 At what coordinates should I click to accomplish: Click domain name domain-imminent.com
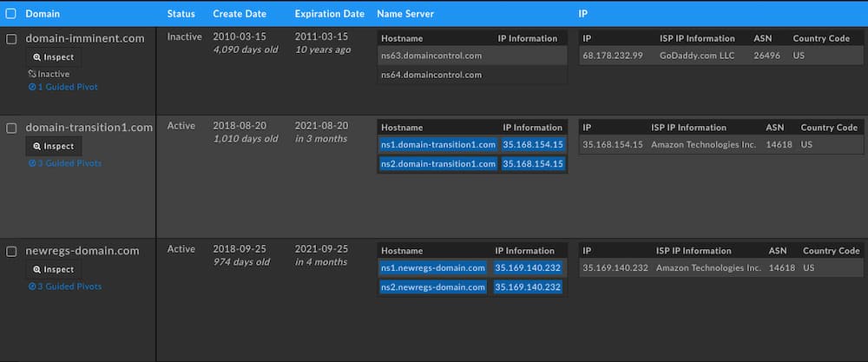pos(85,39)
